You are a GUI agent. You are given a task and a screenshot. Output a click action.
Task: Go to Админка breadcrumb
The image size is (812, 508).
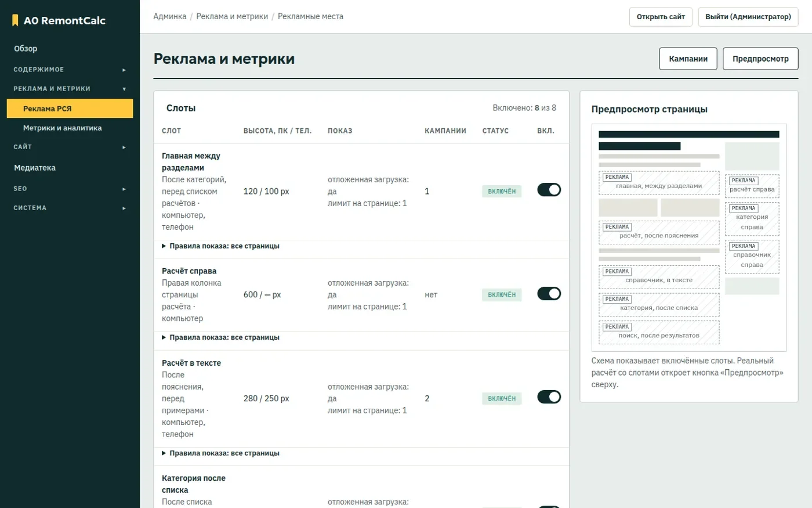pos(170,16)
